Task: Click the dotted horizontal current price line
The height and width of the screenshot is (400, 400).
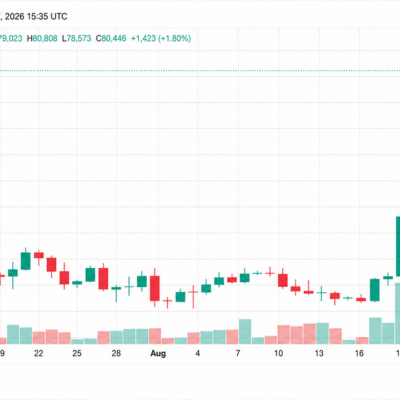Action: pyautogui.click(x=200, y=70)
